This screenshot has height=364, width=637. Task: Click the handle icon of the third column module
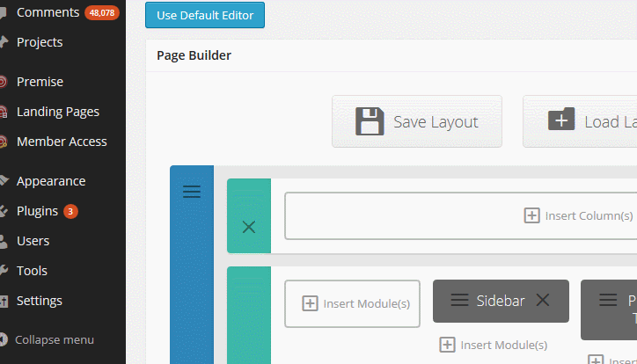click(608, 301)
